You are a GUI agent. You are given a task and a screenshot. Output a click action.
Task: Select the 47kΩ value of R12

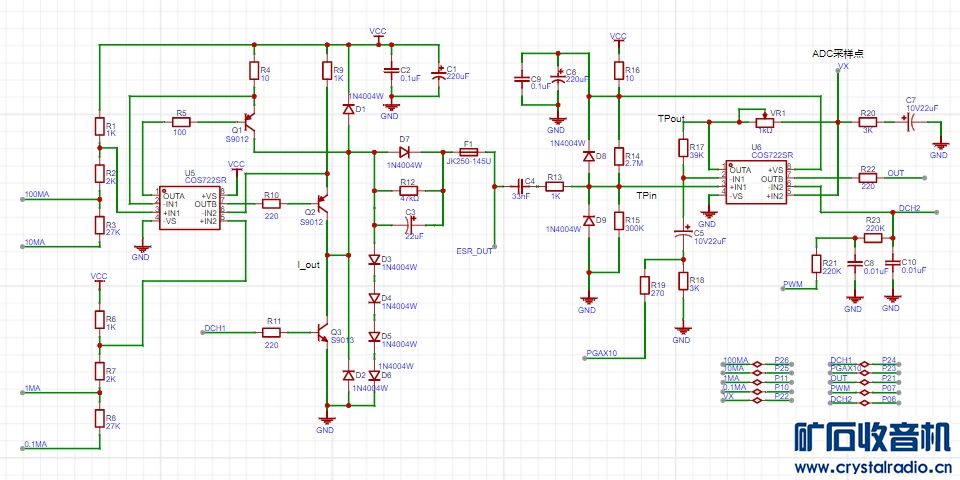click(410, 199)
